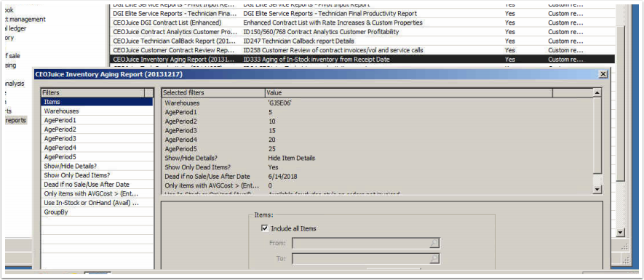Select the Items filter in Filters list
Image resolution: width=644 pixels, height=280 pixels.
click(97, 102)
